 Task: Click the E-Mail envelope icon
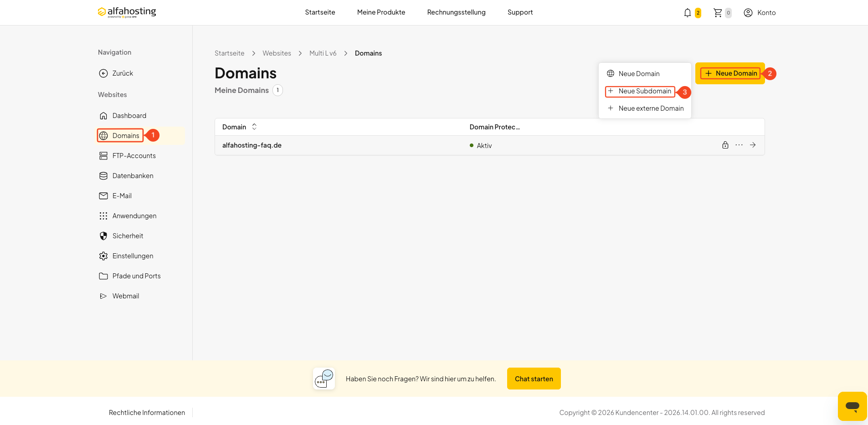tap(103, 196)
